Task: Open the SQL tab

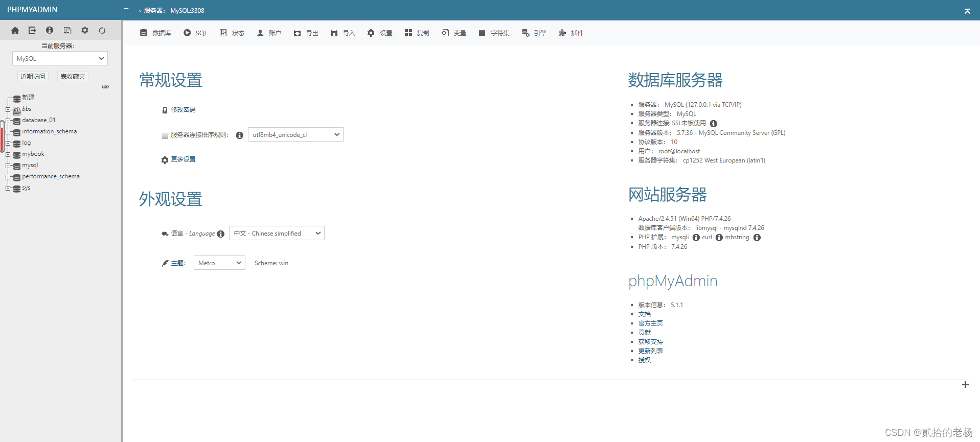Action: pos(195,33)
